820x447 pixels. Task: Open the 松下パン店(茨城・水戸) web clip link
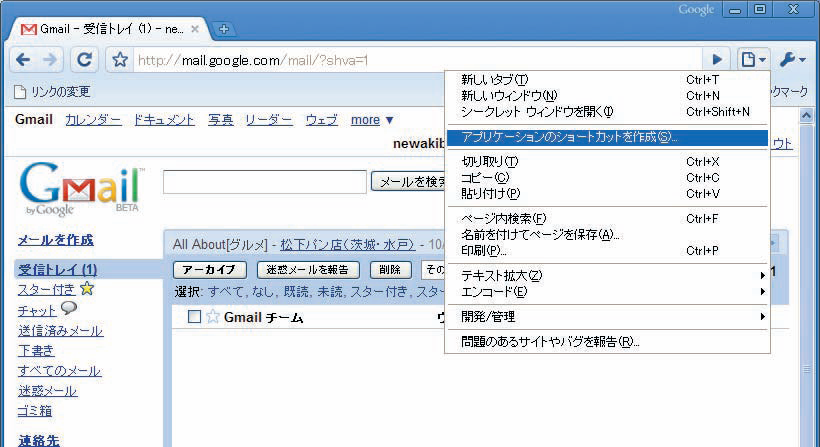click(x=348, y=245)
